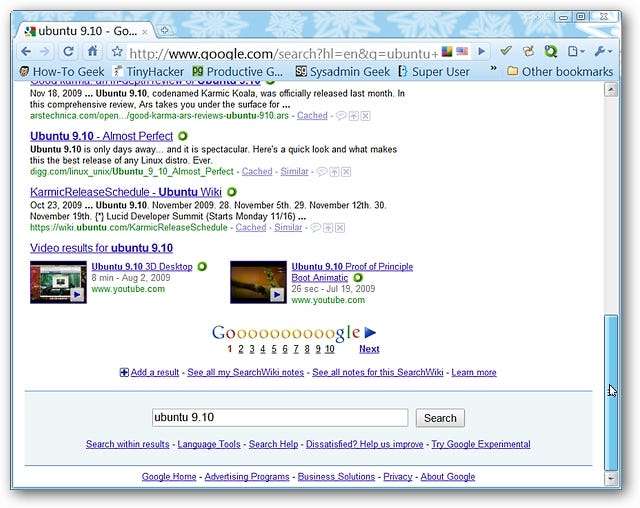Screen dimensions: 640x508
Task: Click green circle next to Almost Perfect
Action: click(183, 136)
